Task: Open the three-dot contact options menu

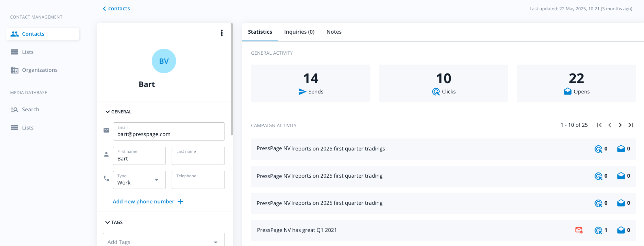Action: (221, 33)
